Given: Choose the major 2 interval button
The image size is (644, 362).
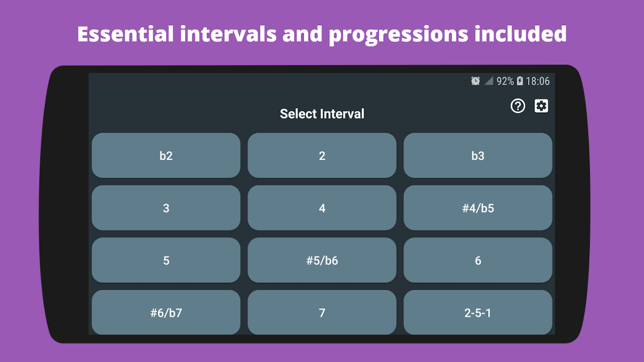Looking at the screenshot, I should [322, 155].
